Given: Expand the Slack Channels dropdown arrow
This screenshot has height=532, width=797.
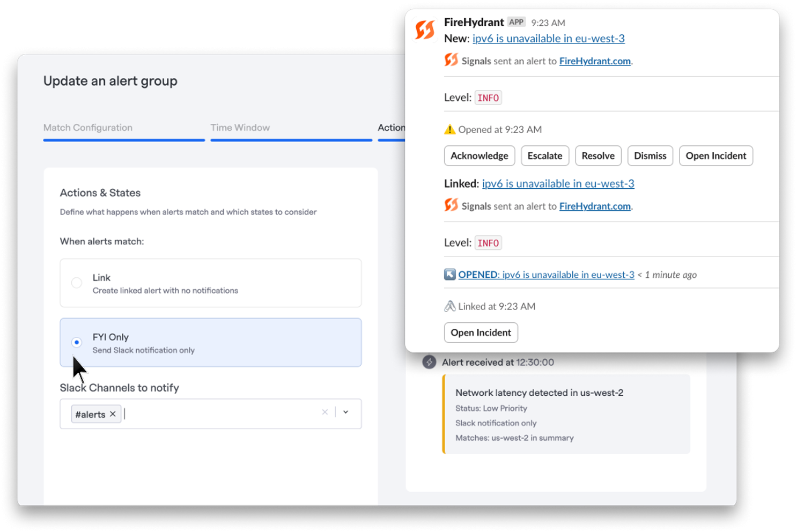Looking at the screenshot, I should click(346, 412).
